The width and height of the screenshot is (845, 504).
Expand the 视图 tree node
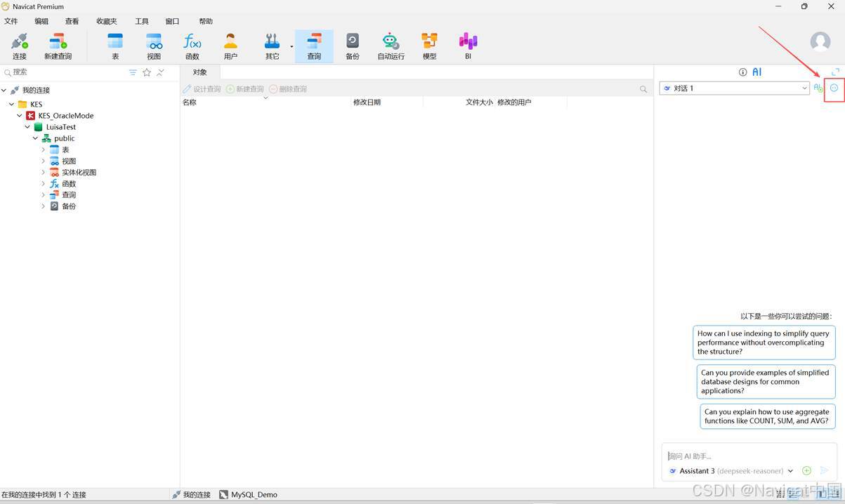coord(43,161)
